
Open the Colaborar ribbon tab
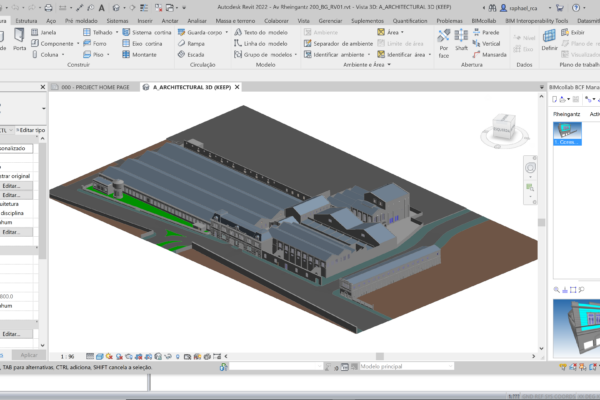276,21
